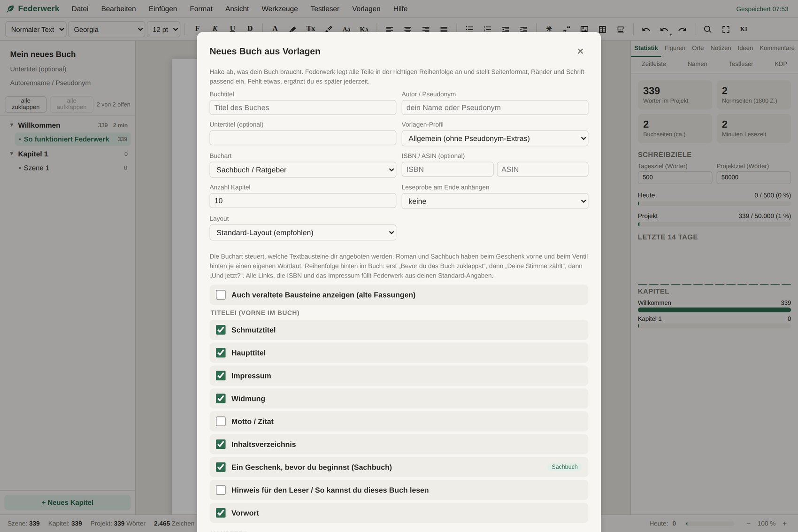Open the Georgia font dropdown
798x532 pixels.
tap(107, 29)
